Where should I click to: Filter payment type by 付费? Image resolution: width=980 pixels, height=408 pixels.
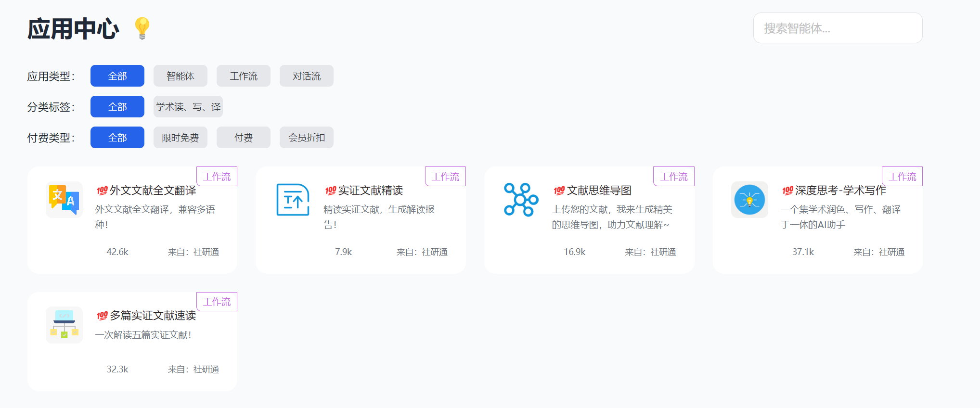244,138
